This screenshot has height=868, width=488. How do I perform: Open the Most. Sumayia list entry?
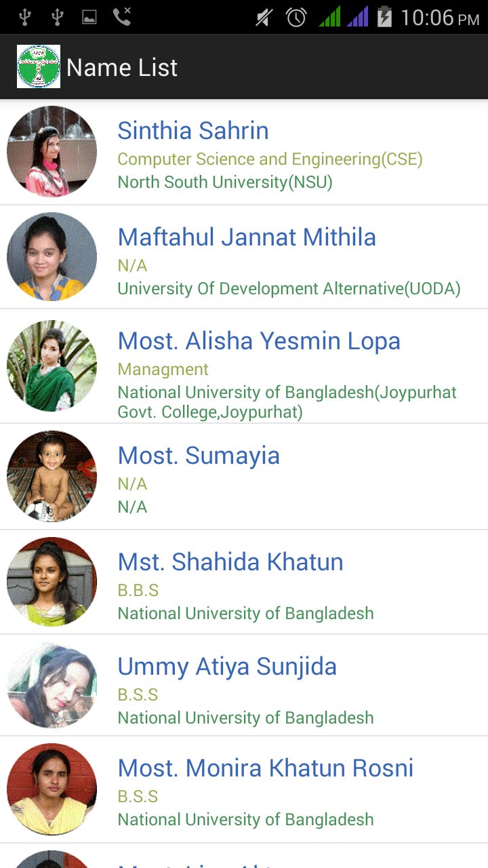(244, 477)
